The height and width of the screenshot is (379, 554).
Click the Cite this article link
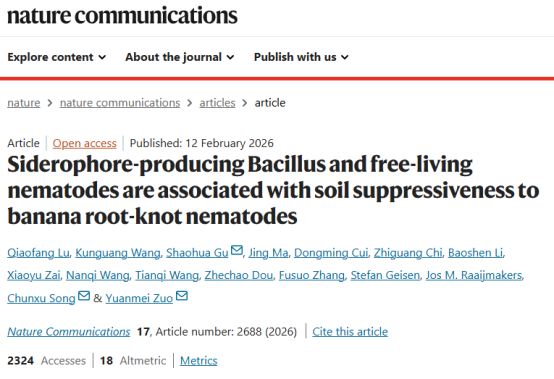(350, 332)
